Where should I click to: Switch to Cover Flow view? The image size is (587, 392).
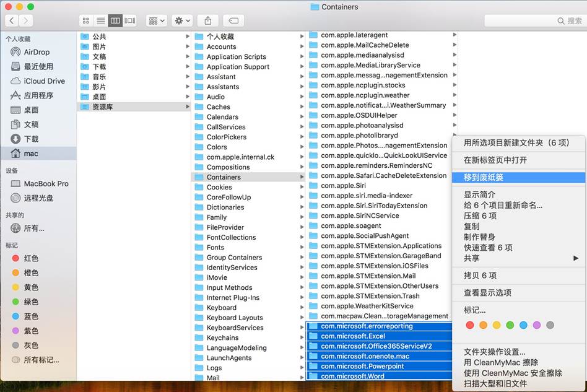[129, 20]
